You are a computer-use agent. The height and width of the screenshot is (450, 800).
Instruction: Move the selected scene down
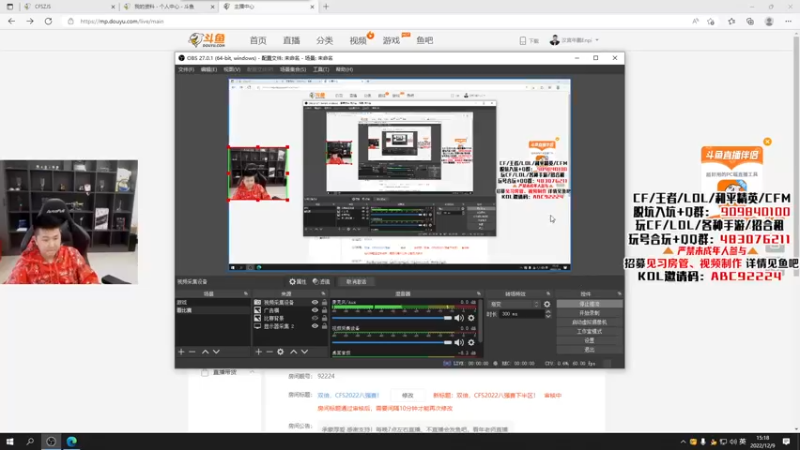click(x=216, y=352)
